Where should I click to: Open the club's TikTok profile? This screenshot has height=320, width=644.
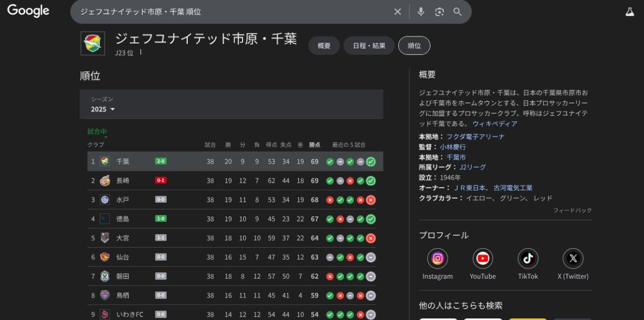[x=528, y=259]
